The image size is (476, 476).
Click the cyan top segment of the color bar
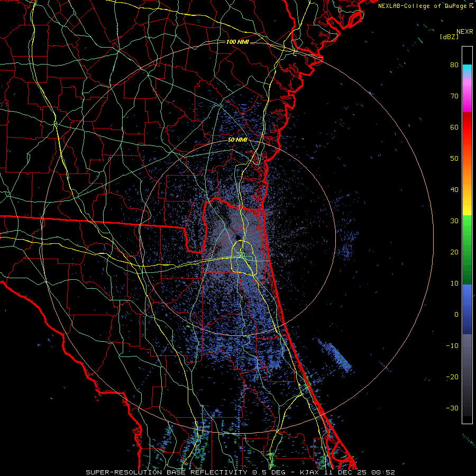click(x=467, y=70)
